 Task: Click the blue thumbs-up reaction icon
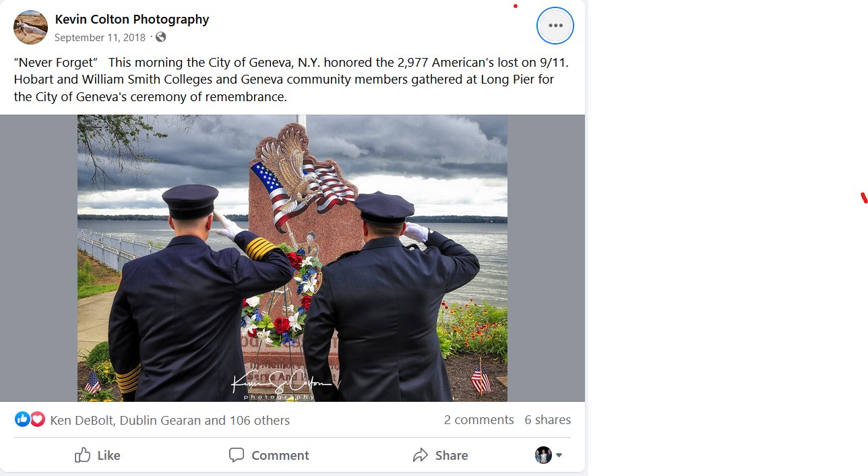(x=22, y=419)
